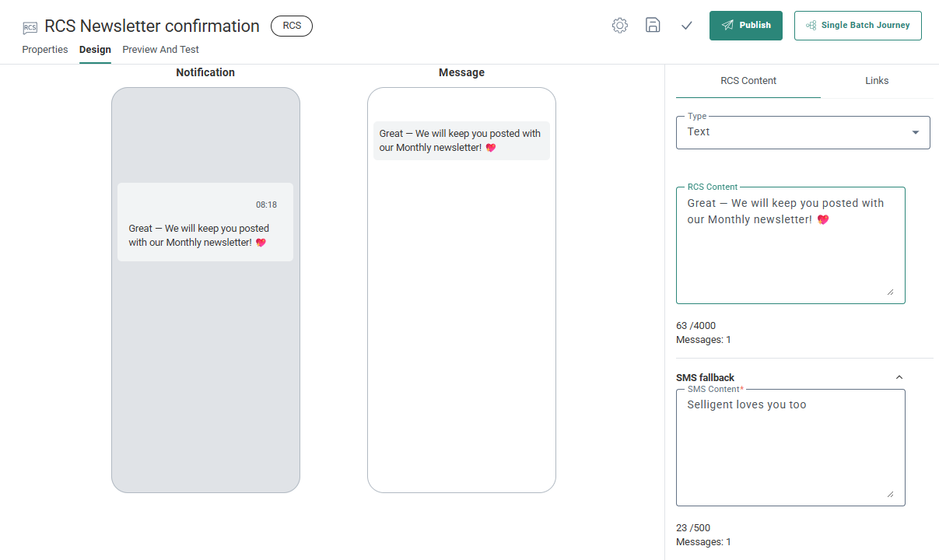Click the Notification preview message bubble
Screen dimensions: 939x560
pos(205,222)
